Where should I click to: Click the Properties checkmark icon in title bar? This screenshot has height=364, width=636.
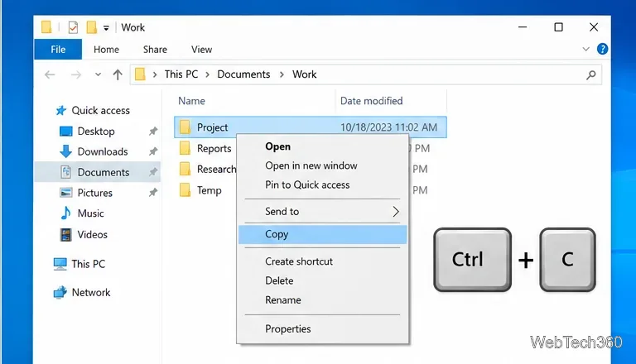coord(73,27)
